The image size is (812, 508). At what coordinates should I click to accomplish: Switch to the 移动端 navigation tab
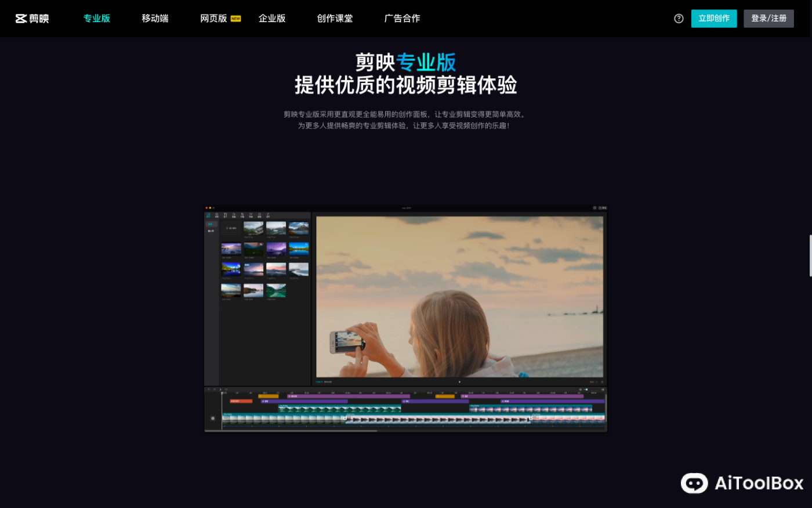pos(154,18)
